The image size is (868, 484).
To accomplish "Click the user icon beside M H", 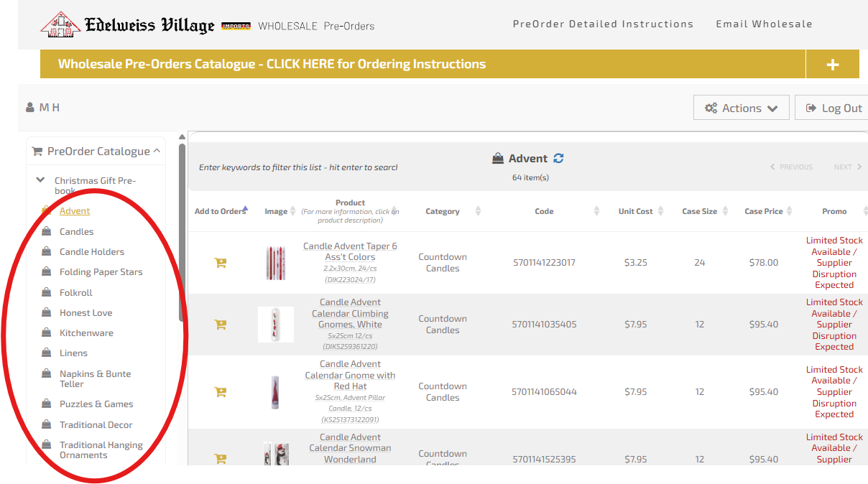I will coord(30,108).
